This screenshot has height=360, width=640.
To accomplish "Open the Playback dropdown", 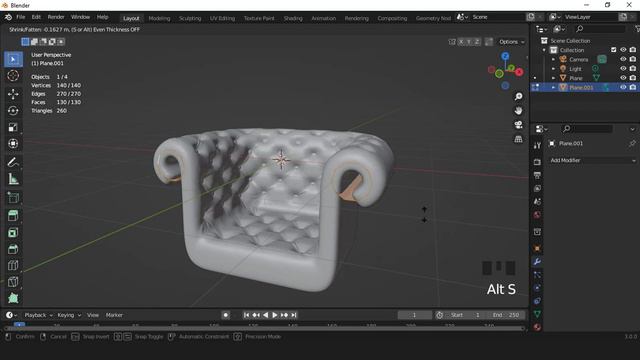I will point(38,315).
